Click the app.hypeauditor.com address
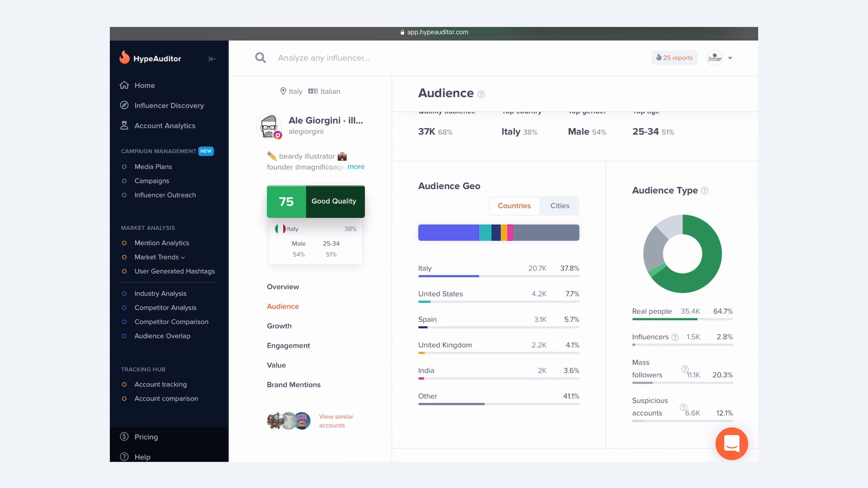Viewport: 868px width, 488px height. coord(437,32)
